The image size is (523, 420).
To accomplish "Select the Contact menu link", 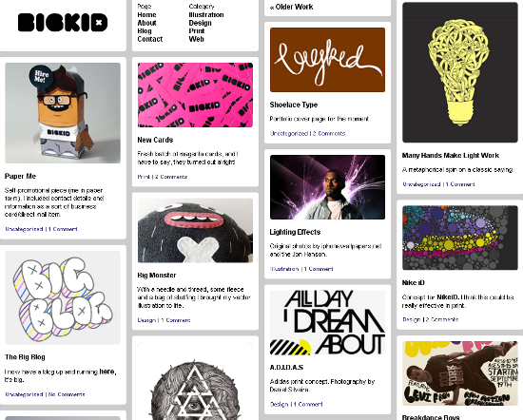I will tap(149, 39).
